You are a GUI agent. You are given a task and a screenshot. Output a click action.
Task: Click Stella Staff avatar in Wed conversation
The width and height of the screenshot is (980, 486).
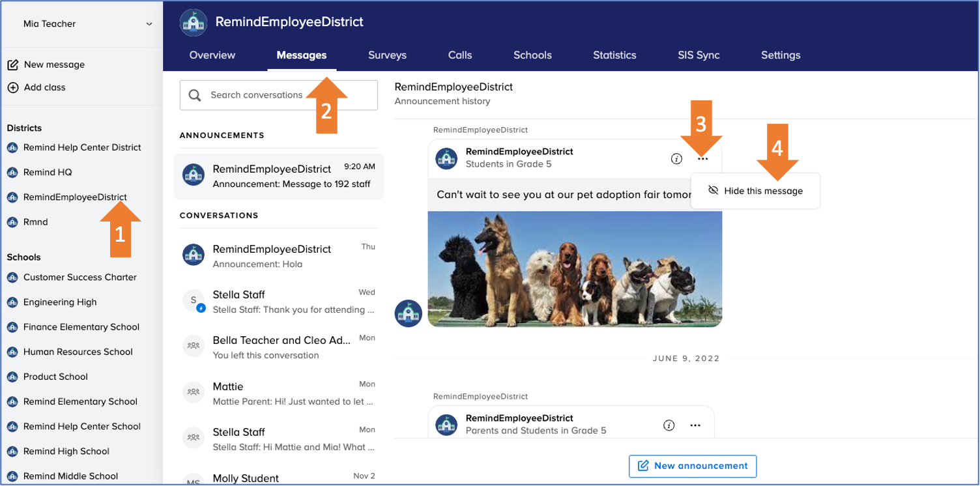[x=194, y=302]
